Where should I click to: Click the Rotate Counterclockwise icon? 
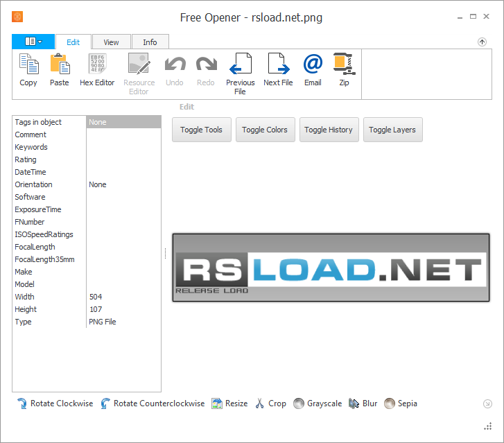click(105, 403)
